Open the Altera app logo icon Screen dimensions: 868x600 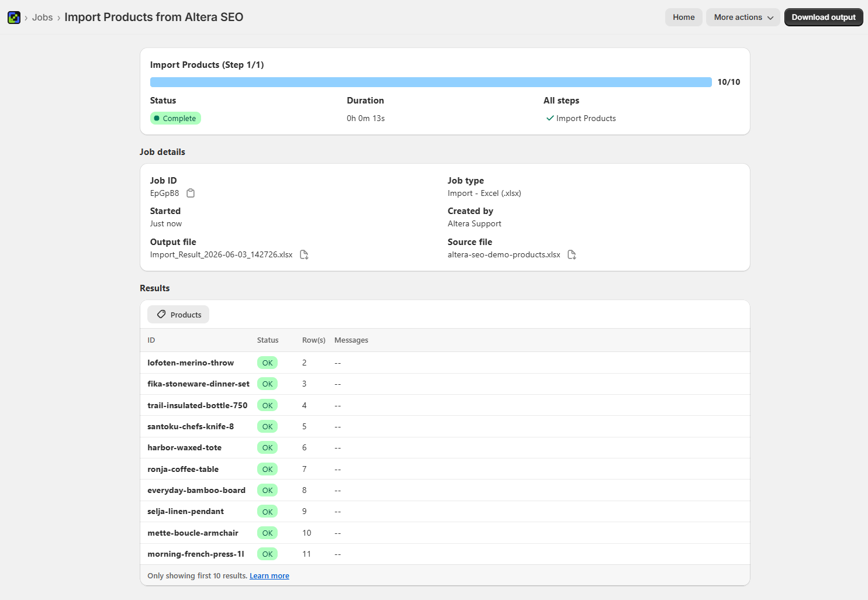(14, 18)
